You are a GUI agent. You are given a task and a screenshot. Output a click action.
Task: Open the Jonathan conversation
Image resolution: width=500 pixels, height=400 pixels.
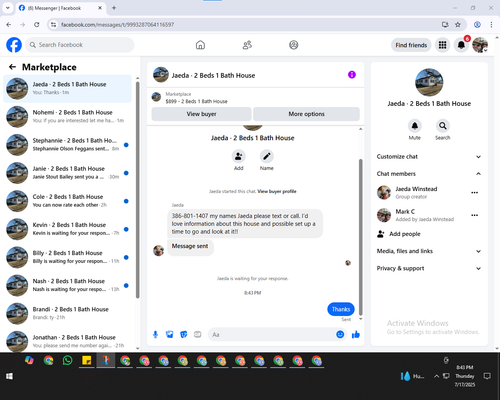coord(67,341)
